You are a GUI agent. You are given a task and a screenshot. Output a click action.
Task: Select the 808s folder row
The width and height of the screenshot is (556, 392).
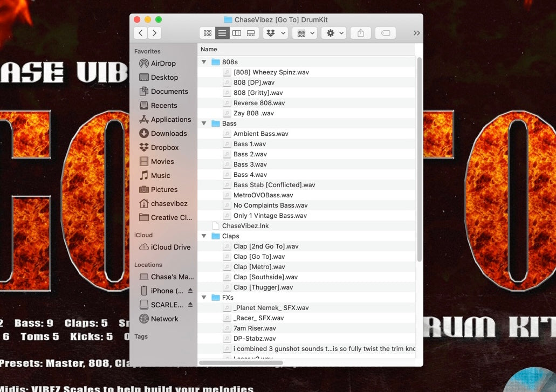pos(306,62)
